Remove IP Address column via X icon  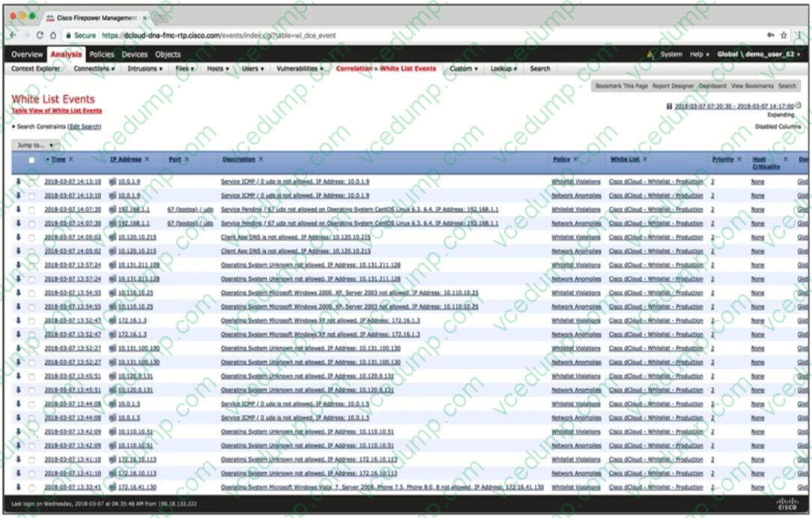[x=148, y=160]
